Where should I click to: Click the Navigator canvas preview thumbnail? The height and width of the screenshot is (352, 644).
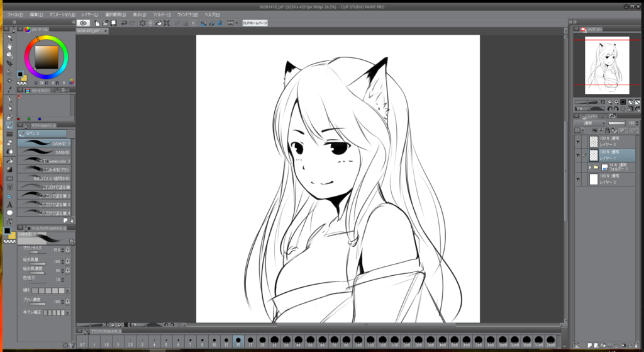(x=607, y=65)
